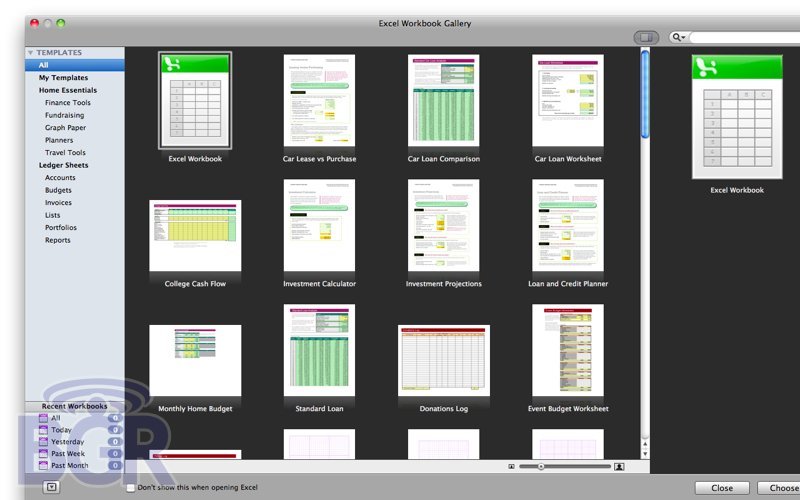
Task: Check "Don't show this when opening Excel"
Action: click(131, 488)
